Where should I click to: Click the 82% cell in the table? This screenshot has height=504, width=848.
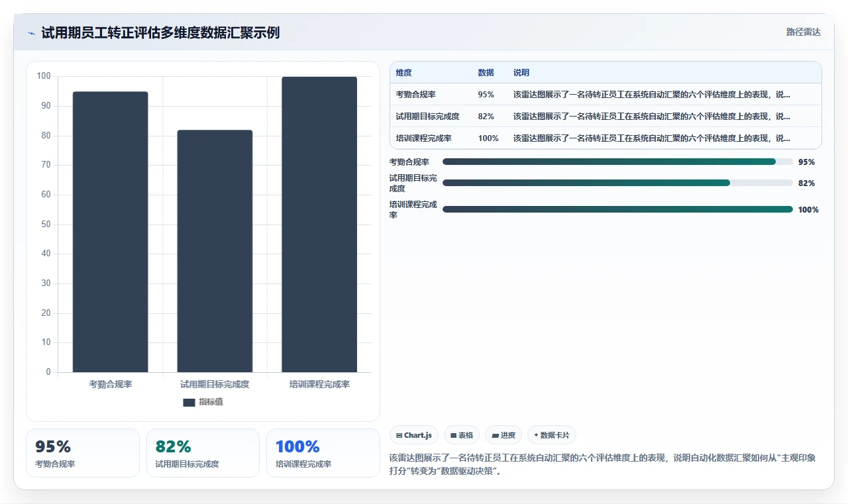[486, 117]
